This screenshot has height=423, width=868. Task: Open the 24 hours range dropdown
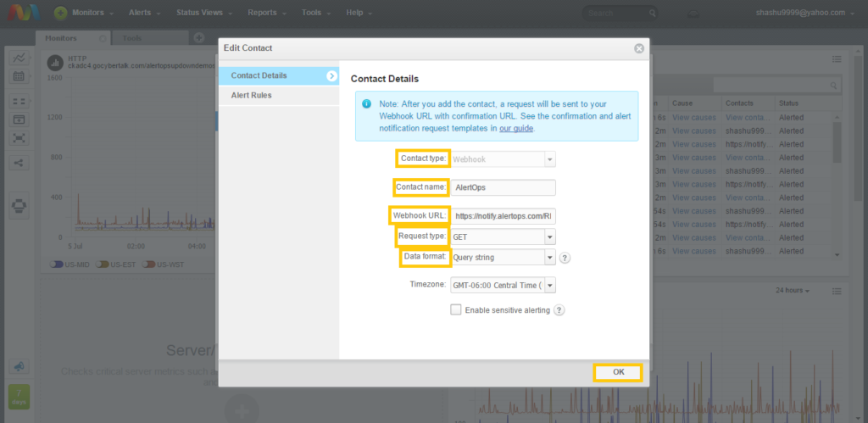[x=793, y=291]
